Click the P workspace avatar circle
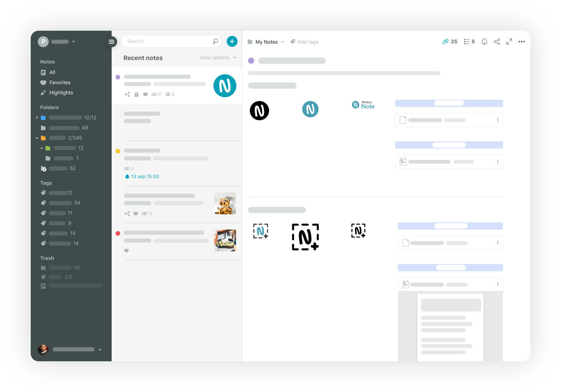Screen dimensions: 561x392 43,42
